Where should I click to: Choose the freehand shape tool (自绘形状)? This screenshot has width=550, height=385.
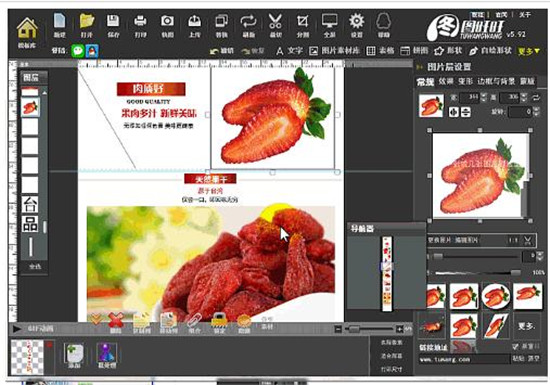point(490,51)
